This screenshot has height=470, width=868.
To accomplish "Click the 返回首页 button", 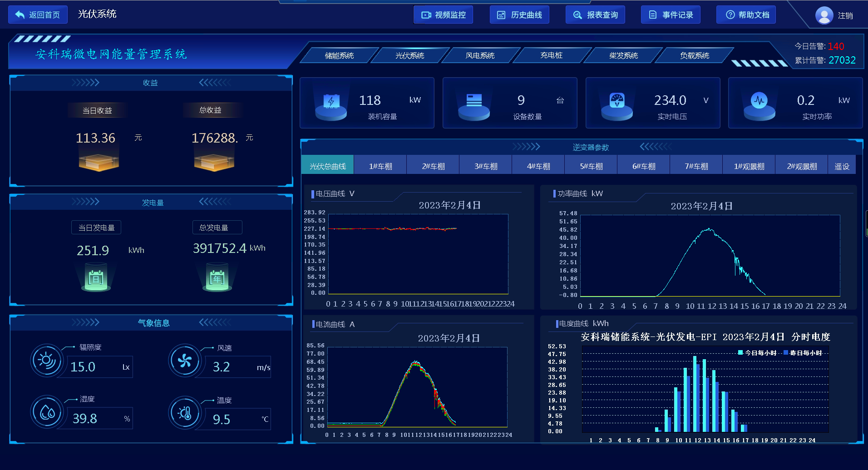I will coord(38,15).
